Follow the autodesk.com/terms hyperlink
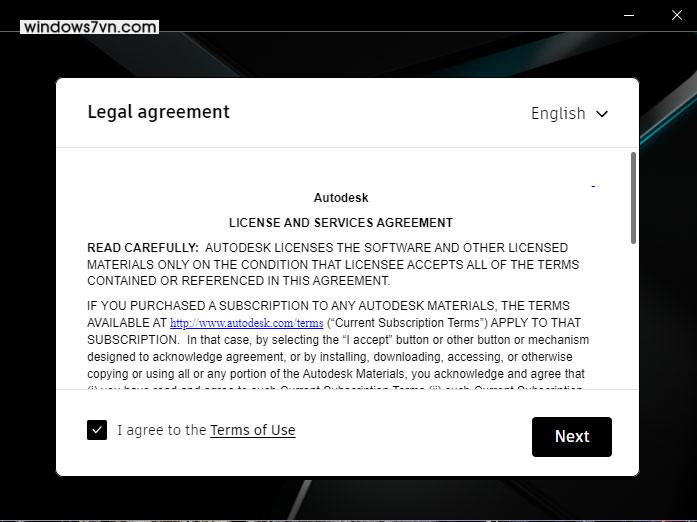Image resolution: width=697 pixels, height=522 pixels. click(247, 323)
